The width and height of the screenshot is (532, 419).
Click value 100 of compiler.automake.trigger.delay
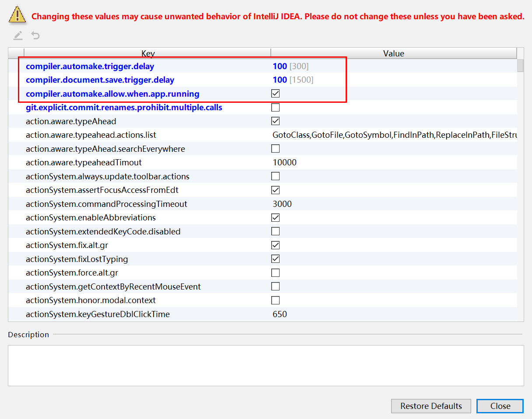click(x=280, y=66)
